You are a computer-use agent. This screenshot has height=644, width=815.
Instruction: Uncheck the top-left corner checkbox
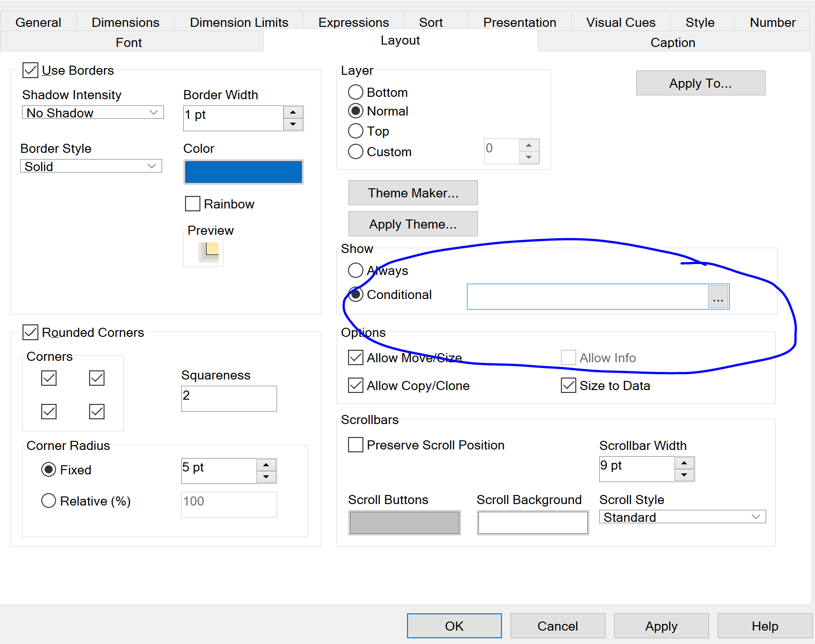(49, 378)
